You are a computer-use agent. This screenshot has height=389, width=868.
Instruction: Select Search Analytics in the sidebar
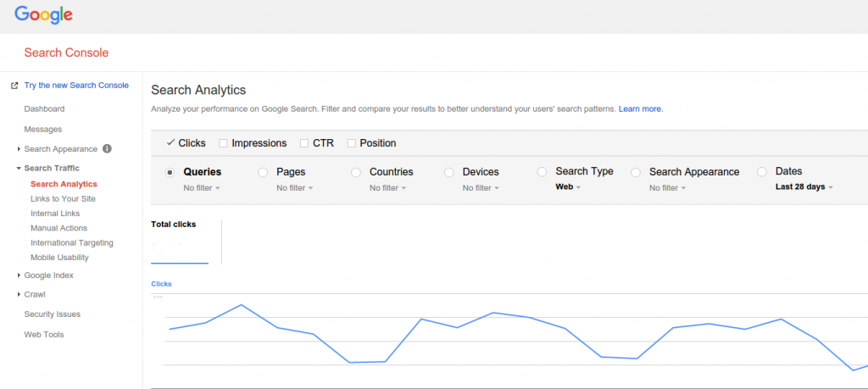point(64,184)
